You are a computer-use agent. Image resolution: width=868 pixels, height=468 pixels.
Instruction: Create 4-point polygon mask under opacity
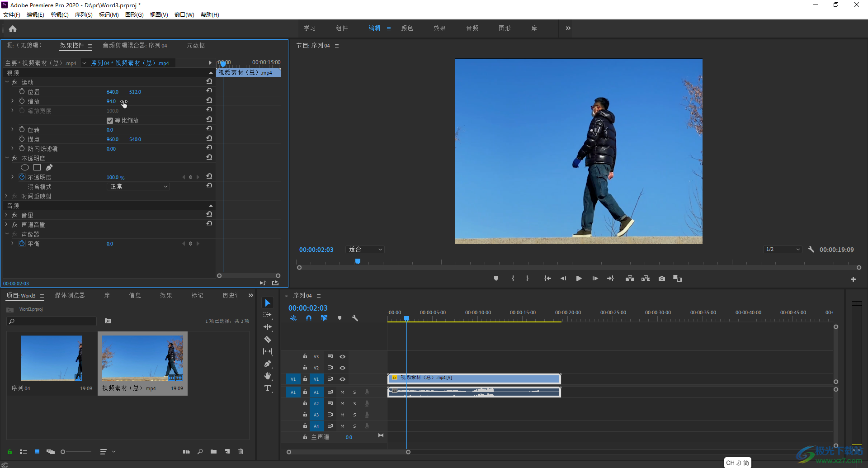37,168
